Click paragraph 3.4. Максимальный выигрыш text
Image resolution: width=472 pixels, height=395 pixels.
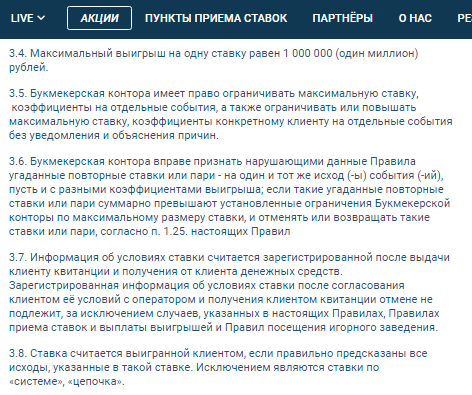213,60
